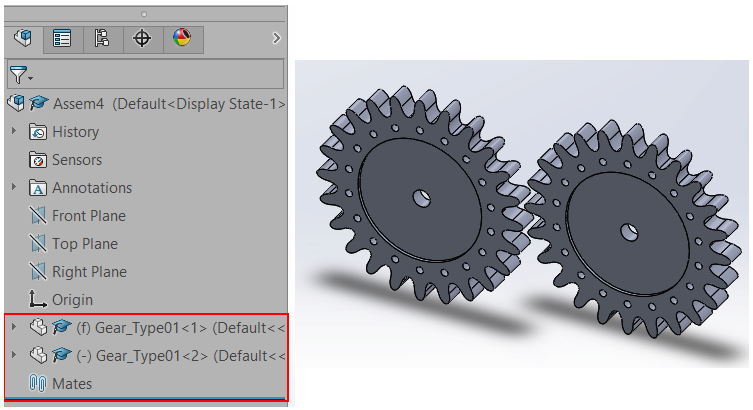Click graduation cap icon on Gear_Type01<2> row

tap(61, 355)
